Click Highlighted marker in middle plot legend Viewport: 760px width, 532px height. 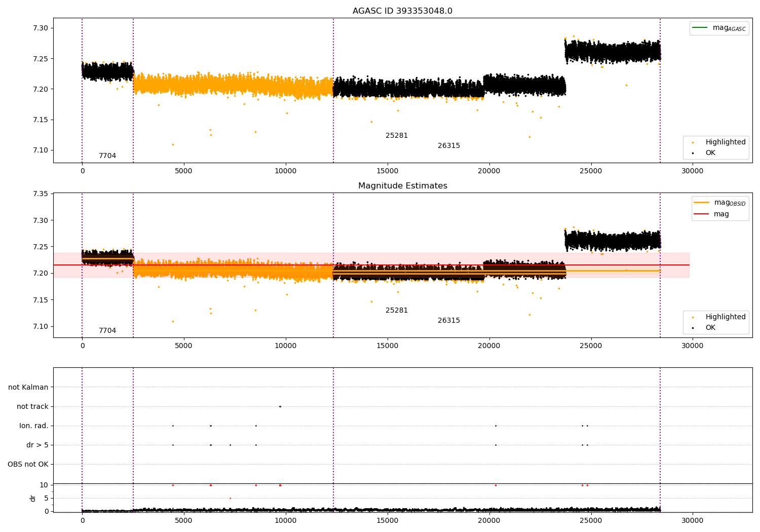point(693,317)
